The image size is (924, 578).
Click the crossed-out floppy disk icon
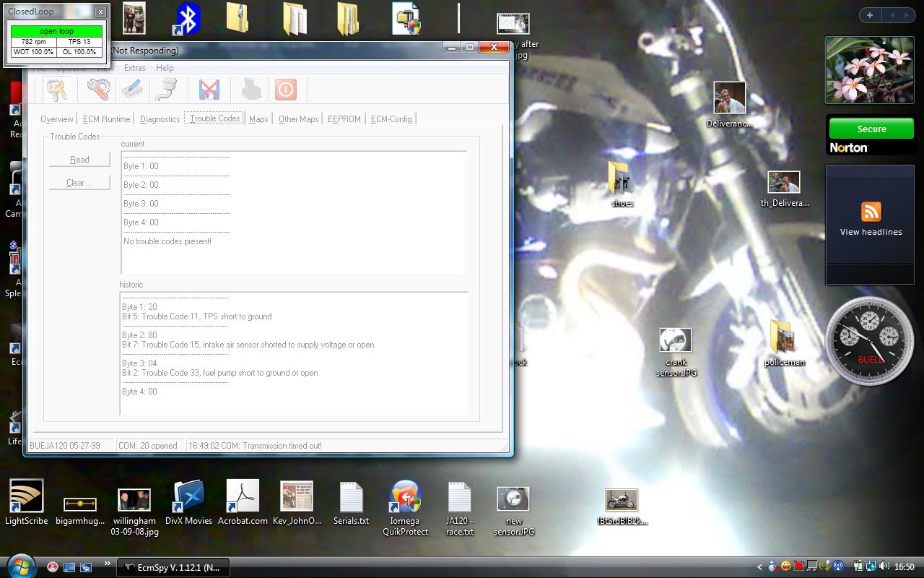(x=209, y=90)
